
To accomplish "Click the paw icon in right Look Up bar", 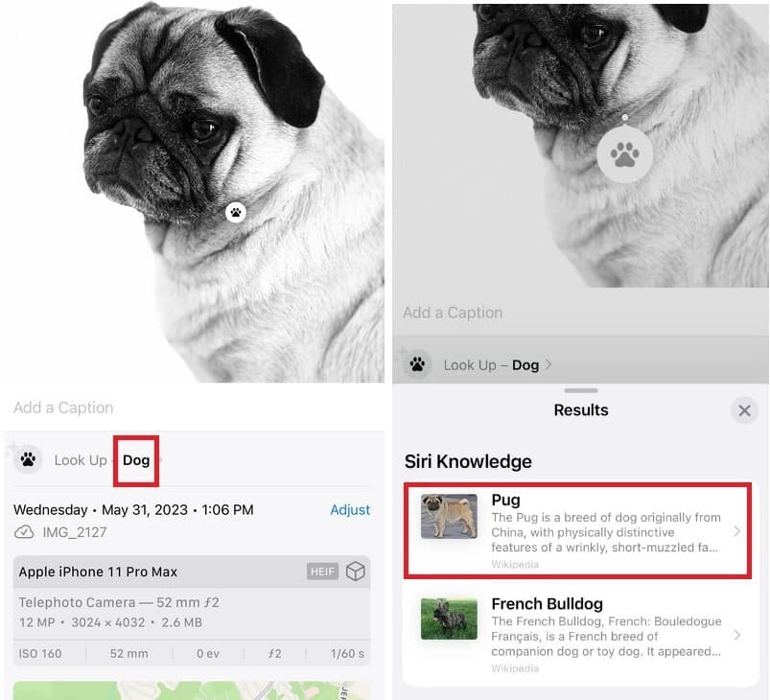I will point(417,365).
